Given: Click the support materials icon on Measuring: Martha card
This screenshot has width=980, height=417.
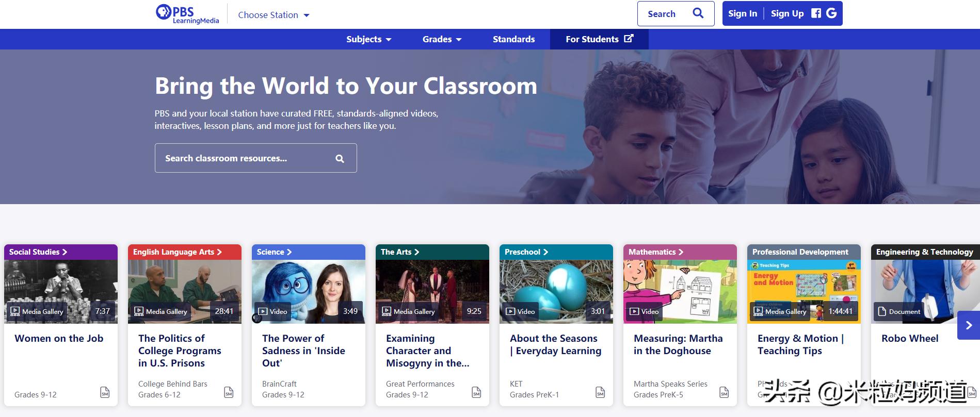Looking at the screenshot, I should point(724,392).
